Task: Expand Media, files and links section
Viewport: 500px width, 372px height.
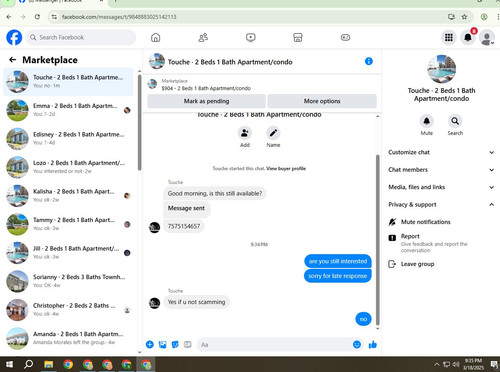Action: (441, 187)
